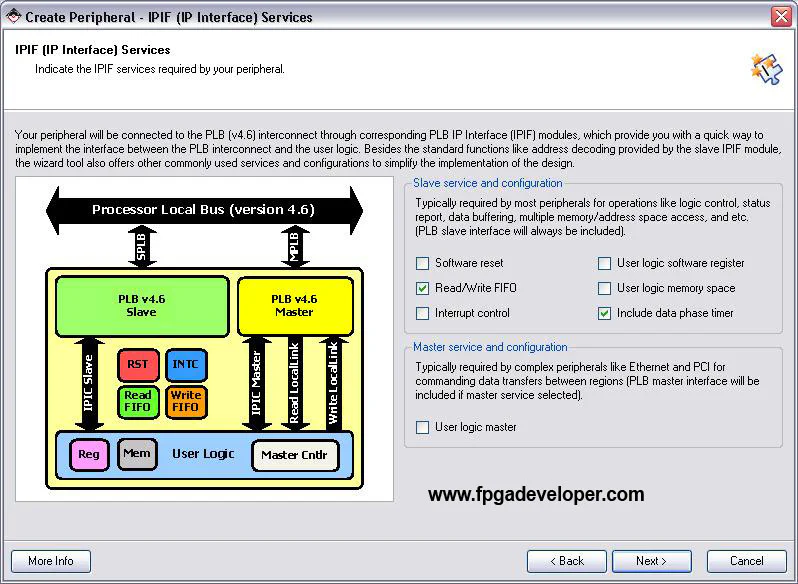
Task: Go to the next wizard page
Action: coord(652,561)
